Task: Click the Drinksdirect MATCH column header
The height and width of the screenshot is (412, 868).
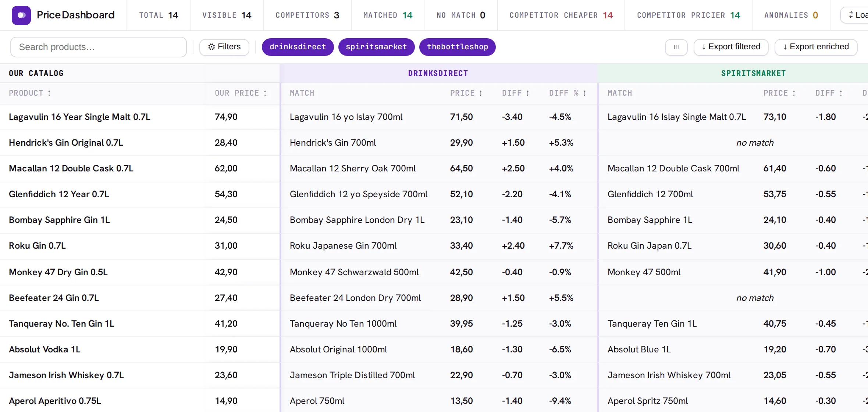Action: 302,93
